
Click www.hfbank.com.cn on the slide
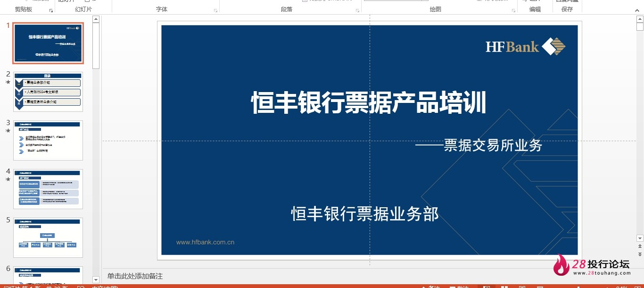tap(205, 242)
